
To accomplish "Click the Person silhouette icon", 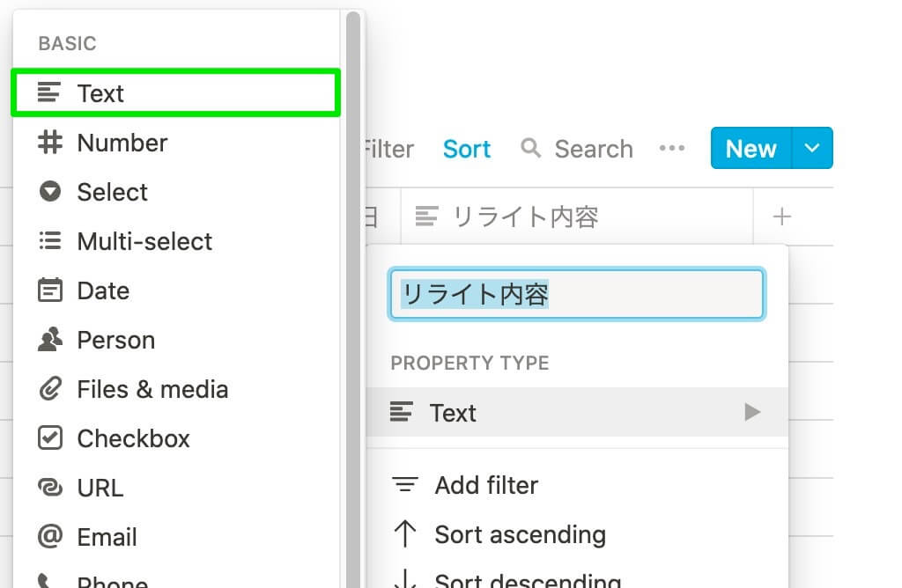I will (x=50, y=339).
